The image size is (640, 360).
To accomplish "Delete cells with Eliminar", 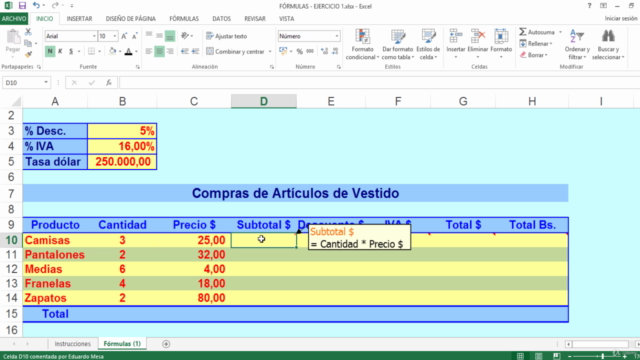I will pos(478,44).
